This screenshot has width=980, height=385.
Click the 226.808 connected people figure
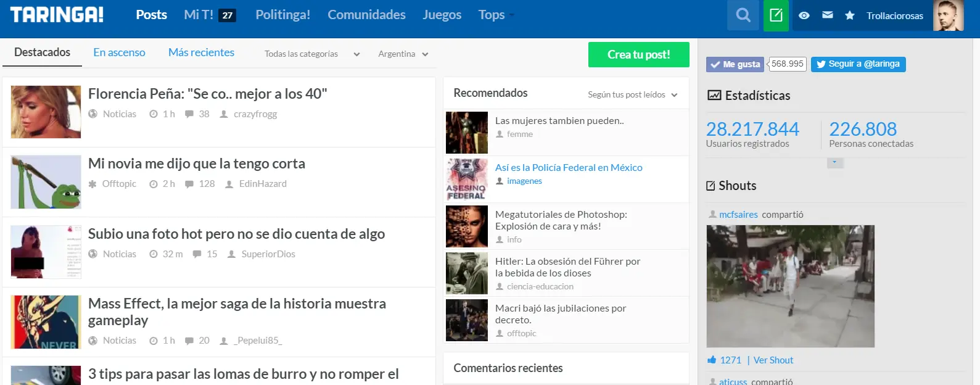pos(863,128)
